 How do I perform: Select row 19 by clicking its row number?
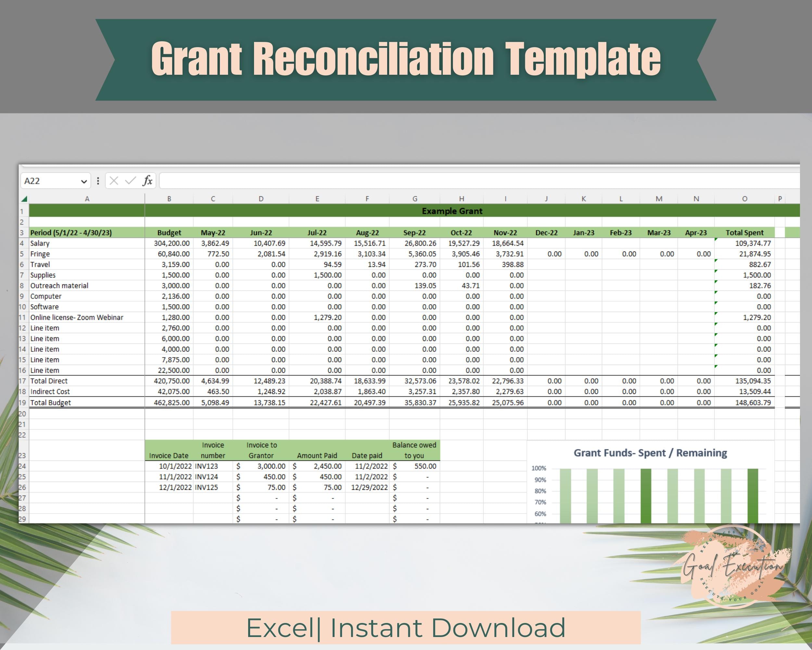coord(23,402)
